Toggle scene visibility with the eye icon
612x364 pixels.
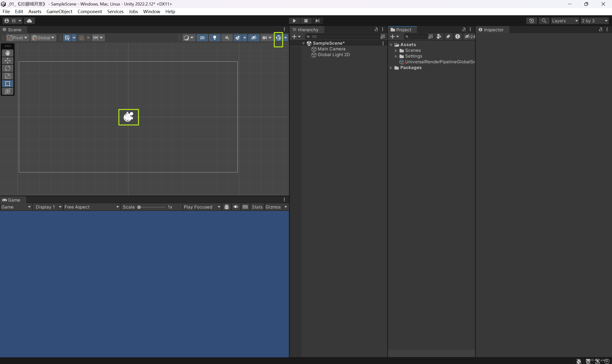(x=254, y=37)
